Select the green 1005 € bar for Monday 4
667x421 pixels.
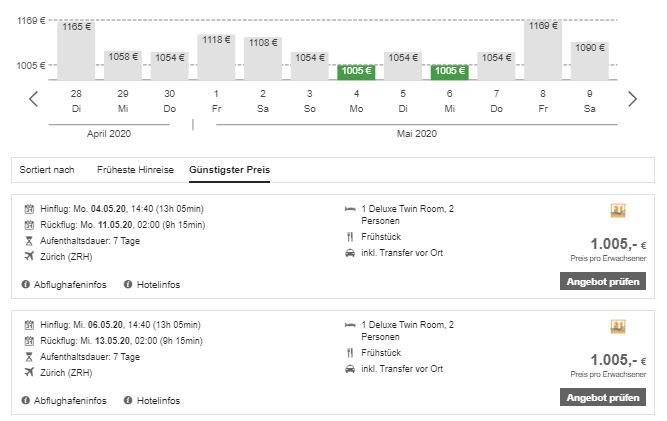(356, 71)
